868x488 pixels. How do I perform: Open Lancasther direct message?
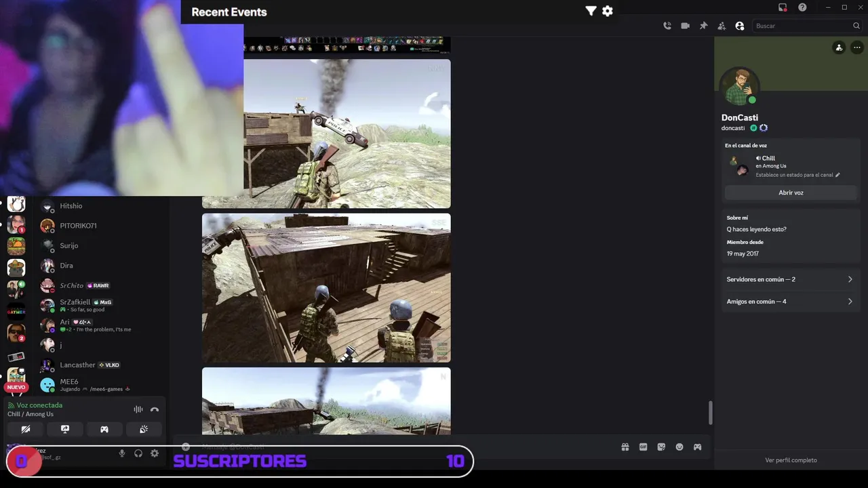point(102,365)
